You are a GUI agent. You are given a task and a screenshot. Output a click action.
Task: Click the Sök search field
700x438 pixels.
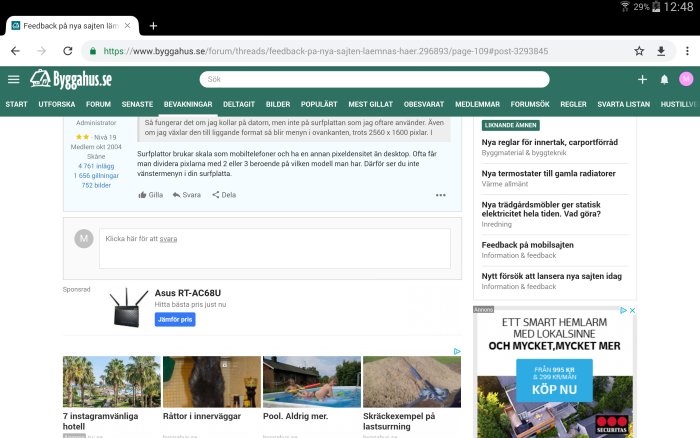(374, 79)
